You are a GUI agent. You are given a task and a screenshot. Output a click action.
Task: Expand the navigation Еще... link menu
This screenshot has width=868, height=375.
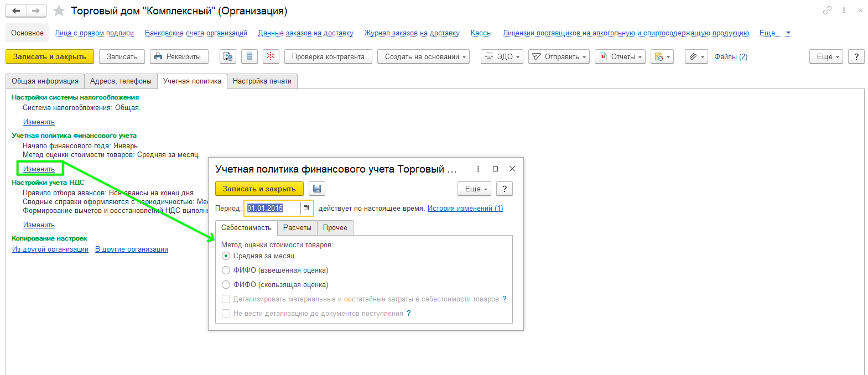775,33
